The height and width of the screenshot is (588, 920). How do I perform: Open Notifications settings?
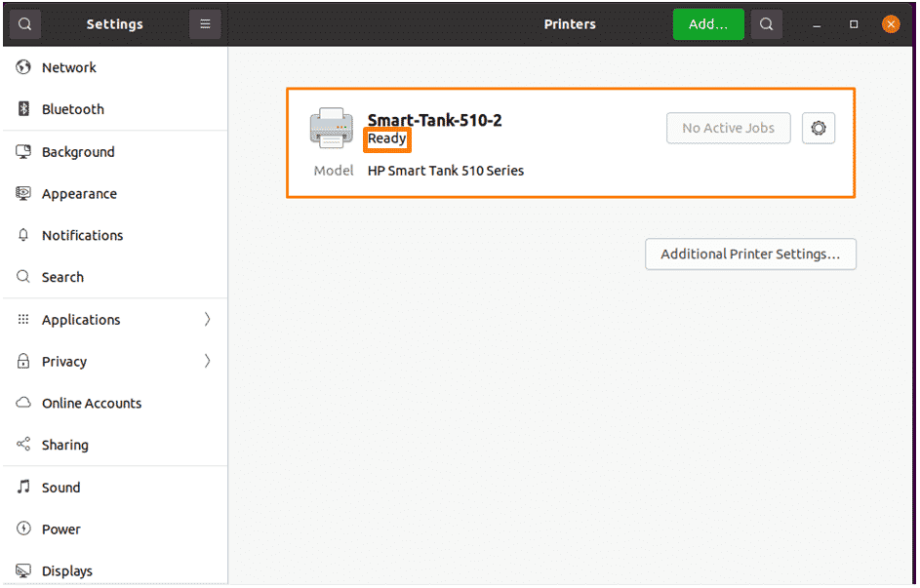pyautogui.click(x=115, y=235)
